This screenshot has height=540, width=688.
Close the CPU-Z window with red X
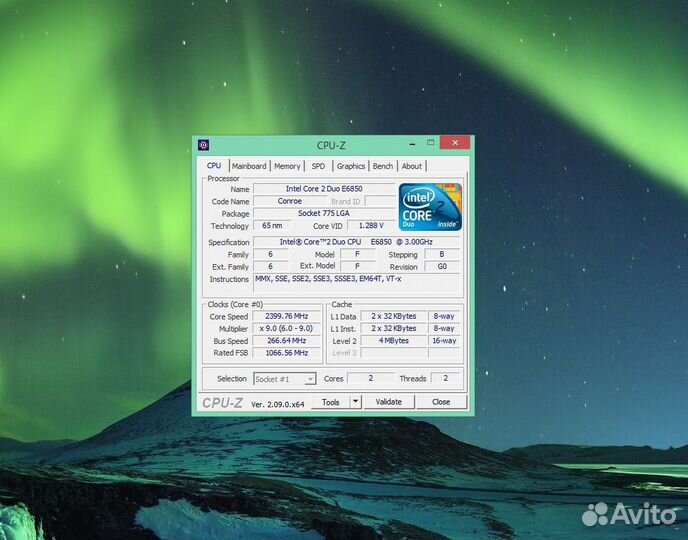(455, 143)
